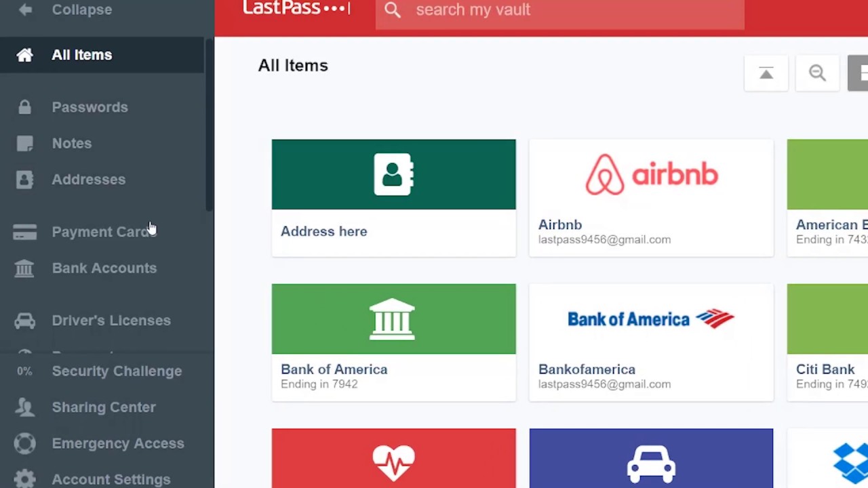868x488 pixels.
Task: Open the Payment Cards section
Action: 102,232
